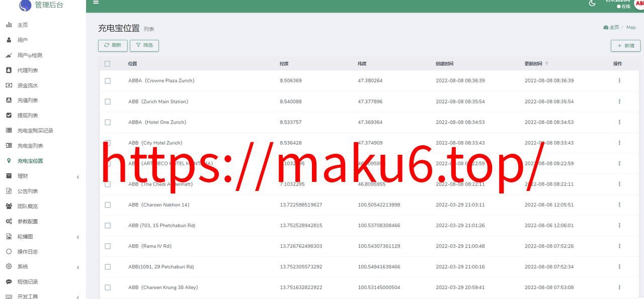The width and height of the screenshot is (644, 299).
Task: Click the hamburger menu toggle icon
Action: coord(96,2)
